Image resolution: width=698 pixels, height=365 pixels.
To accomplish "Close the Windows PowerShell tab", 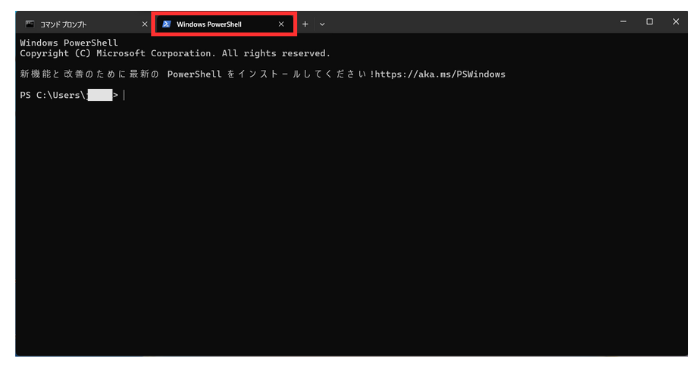I will click(281, 24).
